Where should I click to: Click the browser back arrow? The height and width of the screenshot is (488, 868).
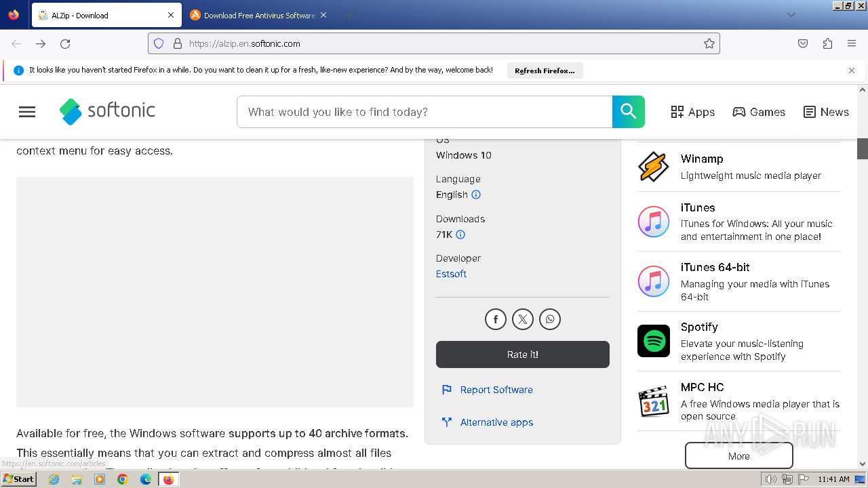pos(16,43)
